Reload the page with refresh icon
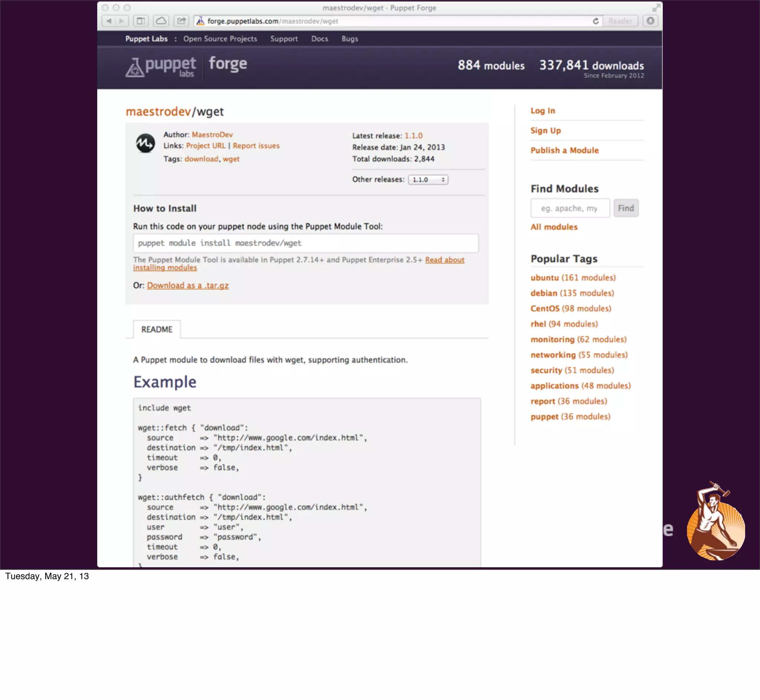Screen dimensions: 760x700 [596, 21]
